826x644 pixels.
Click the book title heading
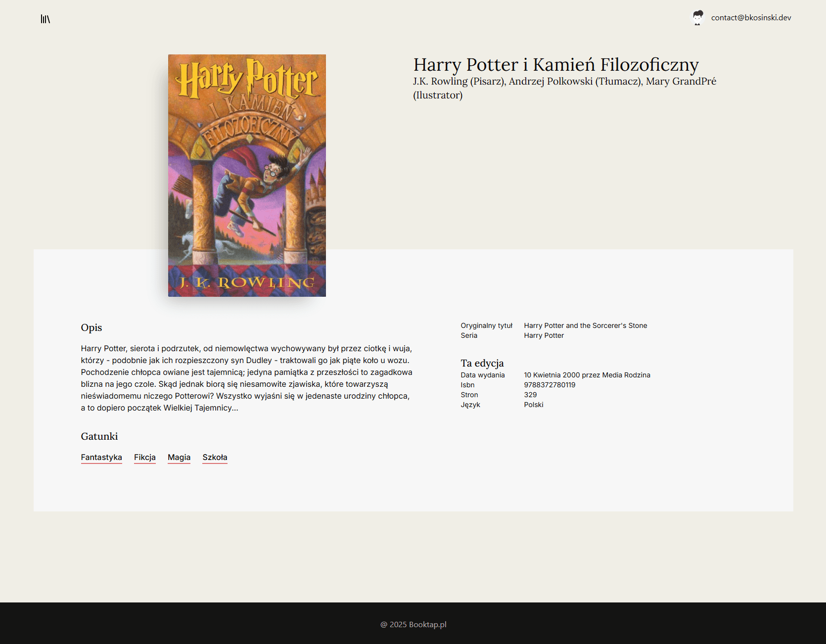(x=555, y=65)
